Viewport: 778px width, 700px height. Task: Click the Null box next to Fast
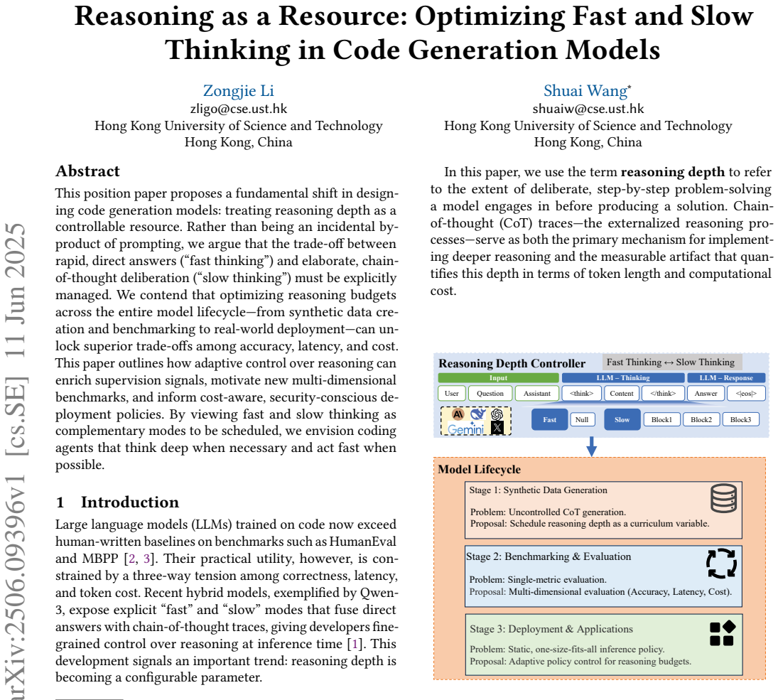point(582,419)
